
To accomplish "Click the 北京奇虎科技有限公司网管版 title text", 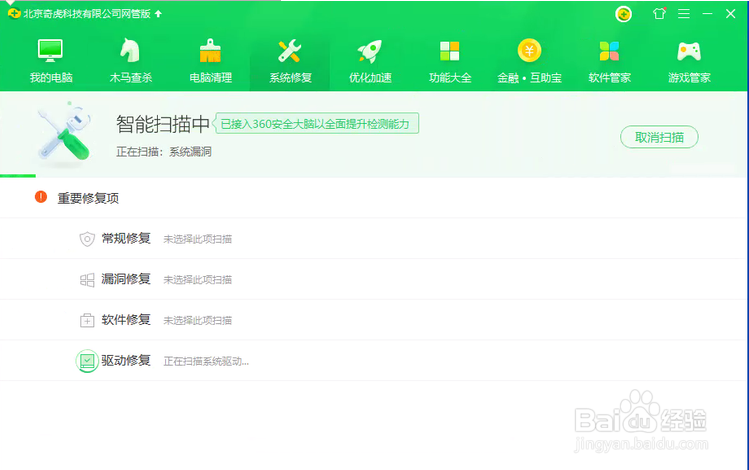I will pos(87,14).
